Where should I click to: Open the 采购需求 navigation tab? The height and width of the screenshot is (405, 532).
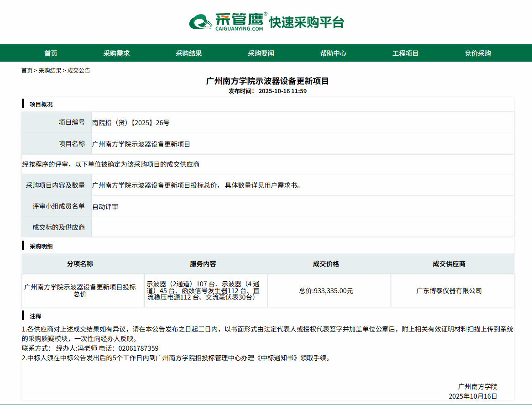pyautogui.click(x=116, y=53)
